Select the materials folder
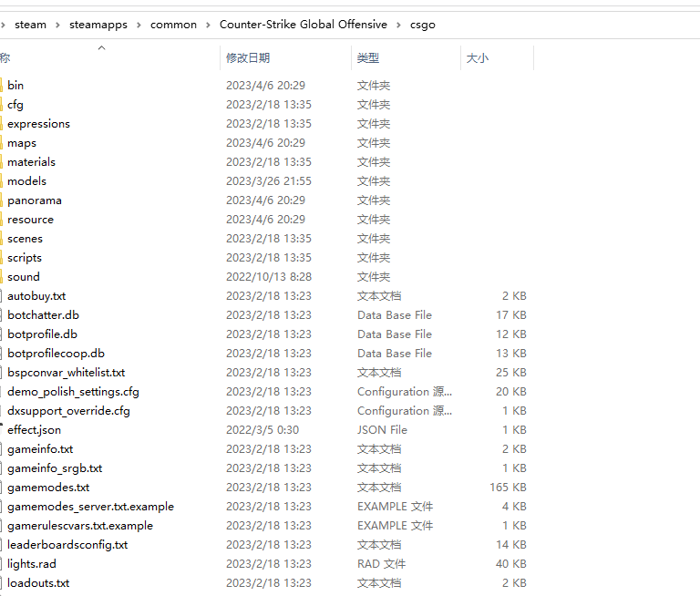Screen dimensions: 700x596 point(31,162)
